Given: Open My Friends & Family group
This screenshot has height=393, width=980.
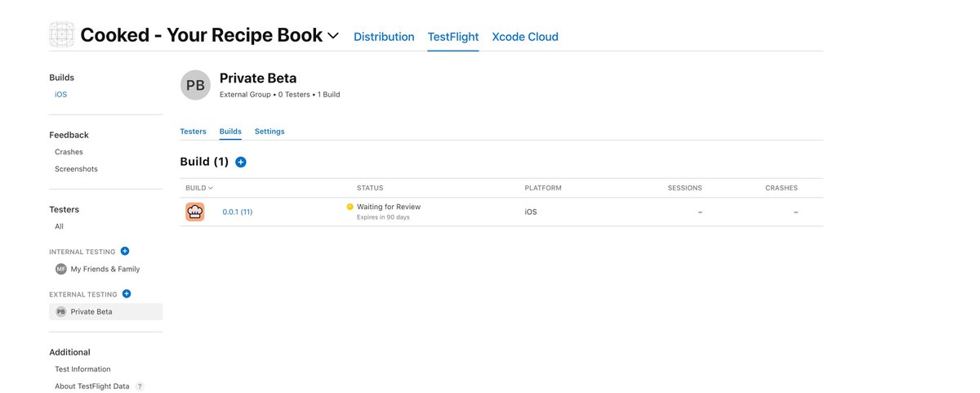Looking at the screenshot, I should tap(105, 269).
